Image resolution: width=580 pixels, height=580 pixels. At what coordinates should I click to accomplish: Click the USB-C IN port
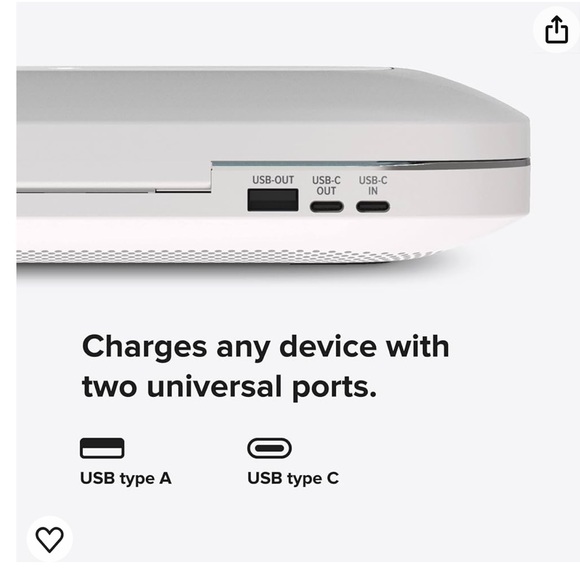373,206
